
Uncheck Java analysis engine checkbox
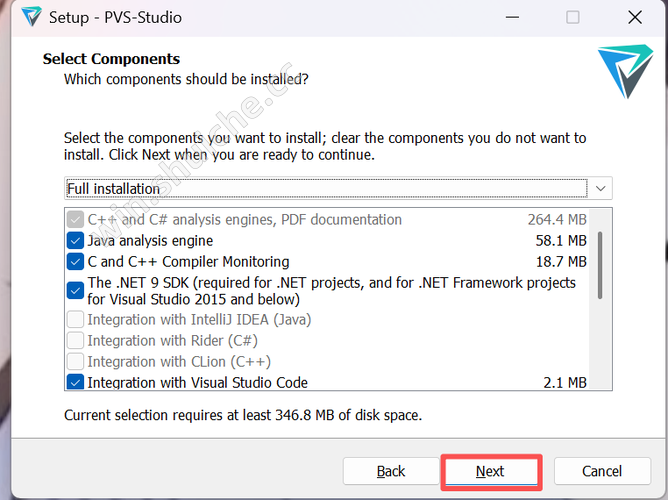(75, 241)
